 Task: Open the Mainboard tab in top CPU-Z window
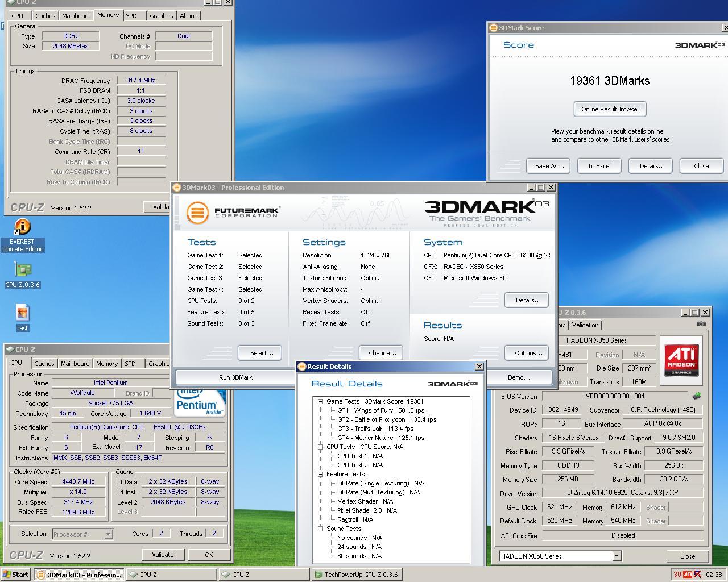76,16
